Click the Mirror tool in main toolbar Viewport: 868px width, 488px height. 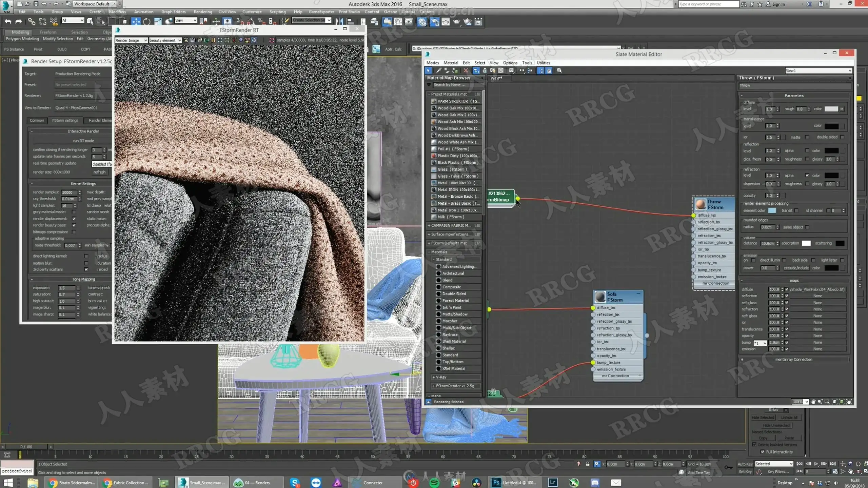pos(339,22)
